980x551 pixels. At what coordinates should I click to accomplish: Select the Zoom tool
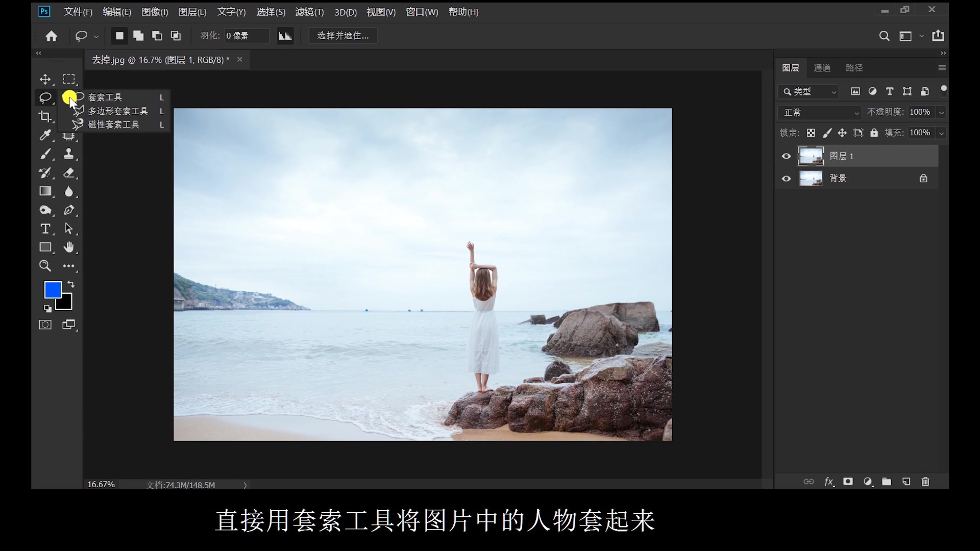pyautogui.click(x=45, y=265)
